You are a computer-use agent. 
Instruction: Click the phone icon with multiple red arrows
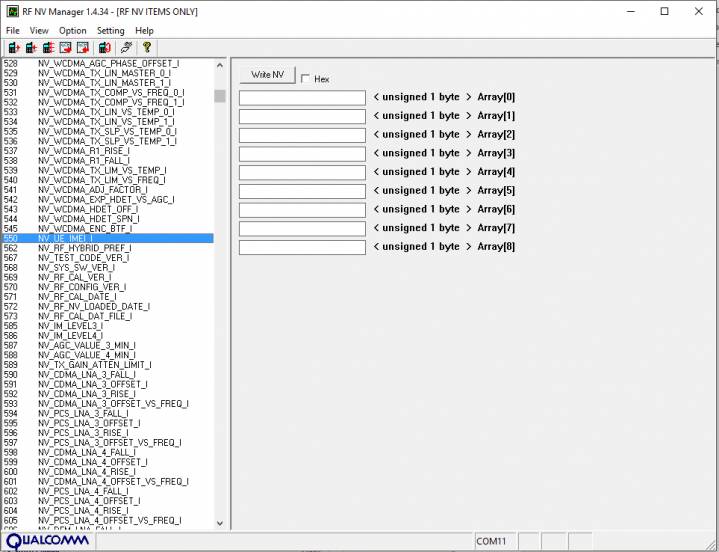point(49,47)
